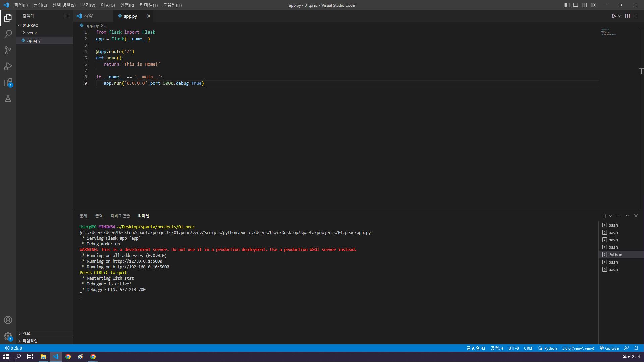The height and width of the screenshot is (363, 644).
Task: Open the new terminal profile dropdown
Action: (x=611, y=216)
